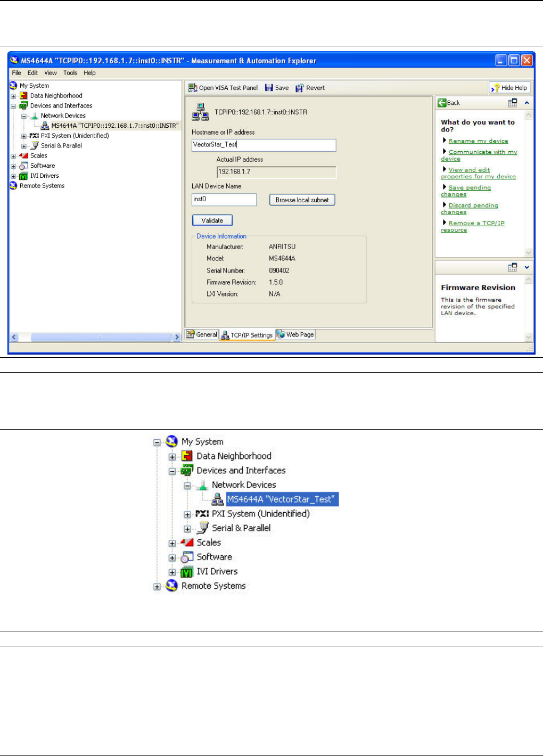Click Browse local subnet button
The image size is (543, 756).
click(x=302, y=200)
